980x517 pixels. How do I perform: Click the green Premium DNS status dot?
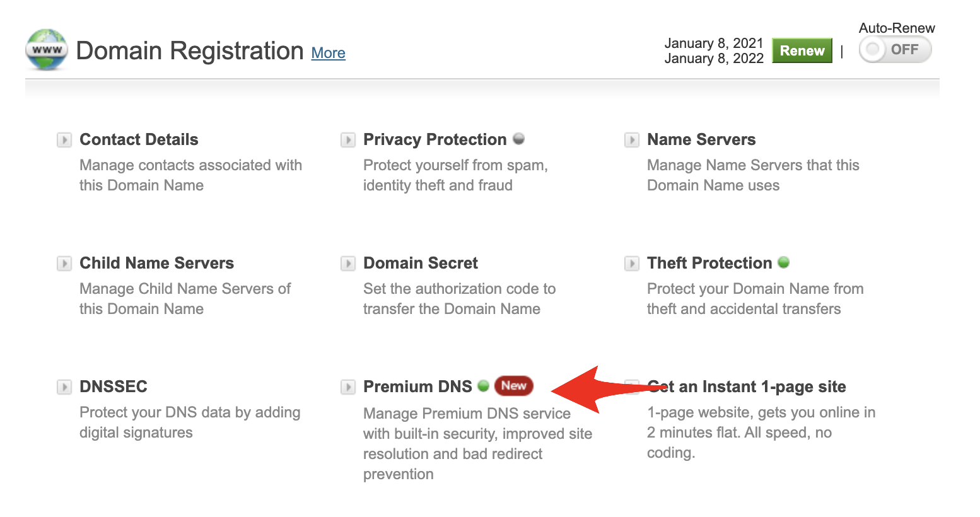483,386
